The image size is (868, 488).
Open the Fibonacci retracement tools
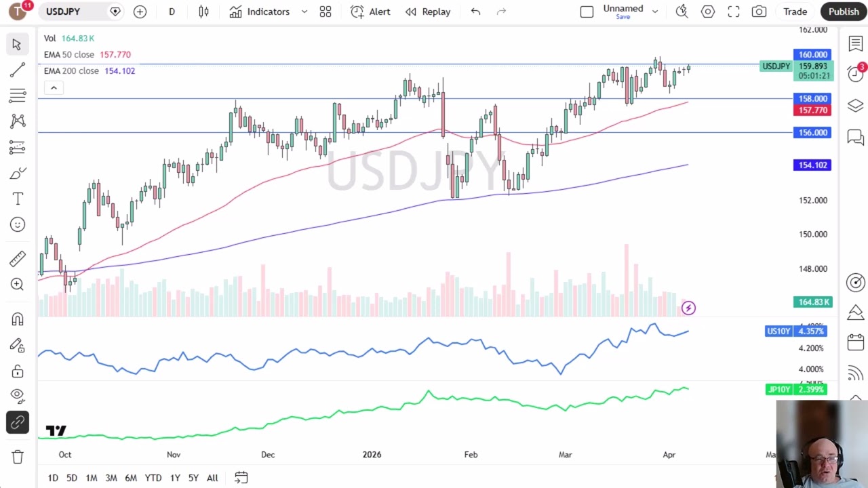point(17,96)
